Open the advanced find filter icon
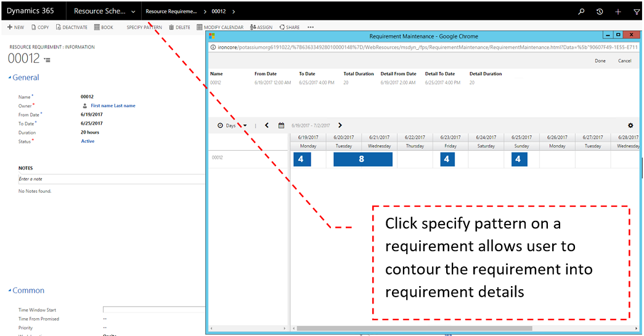The width and height of the screenshot is (644, 336). [x=637, y=12]
